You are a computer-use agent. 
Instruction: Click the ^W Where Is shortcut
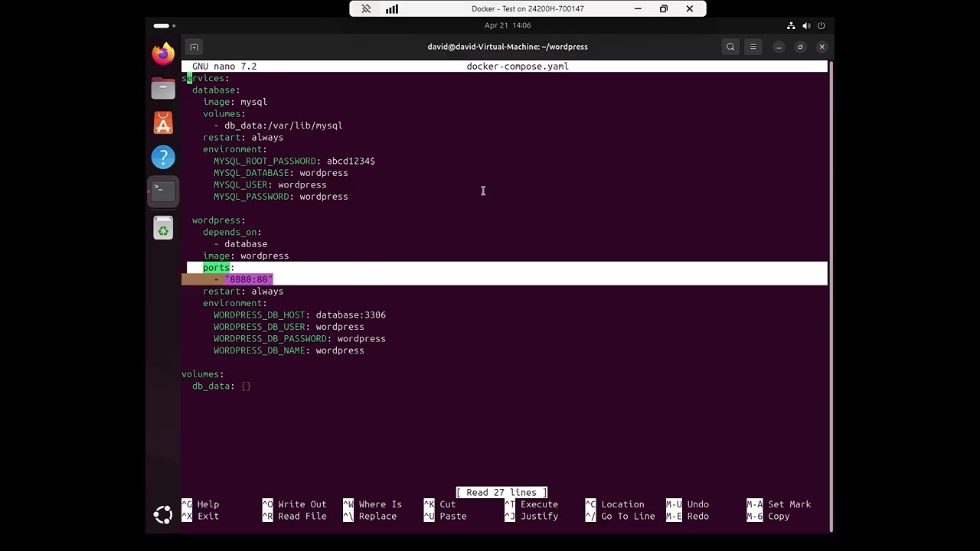(373, 504)
